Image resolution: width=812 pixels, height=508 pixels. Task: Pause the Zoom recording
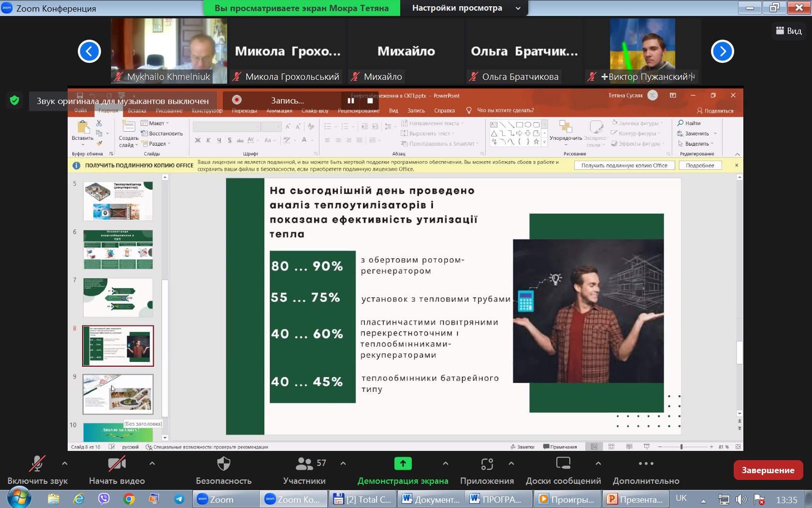[351, 101]
